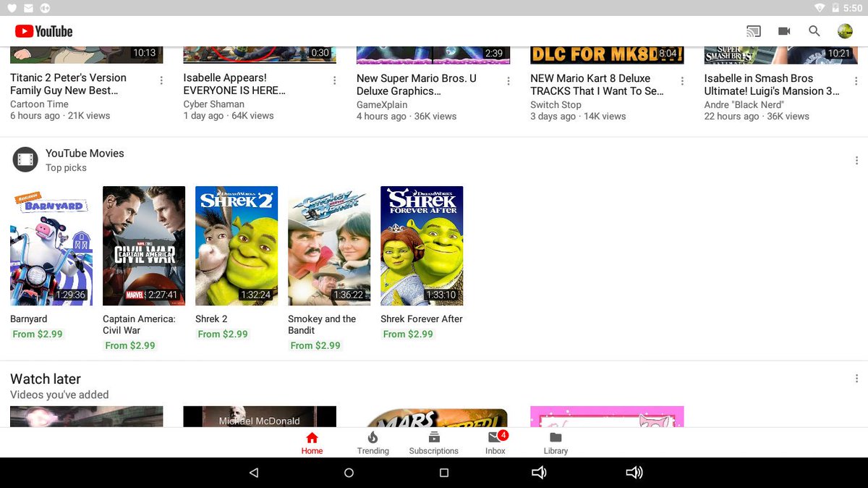The width and height of the screenshot is (868, 488).
Task: Switch to the Trending tab
Action: click(x=373, y=443)
